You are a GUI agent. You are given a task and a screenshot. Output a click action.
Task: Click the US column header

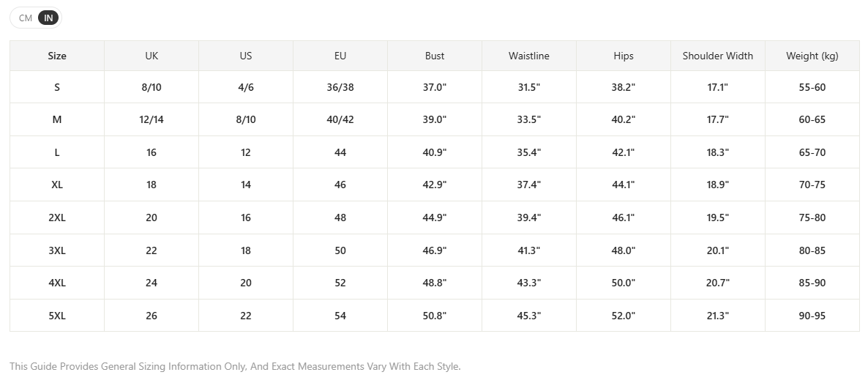pyautogui.click(x=246, y=56)
